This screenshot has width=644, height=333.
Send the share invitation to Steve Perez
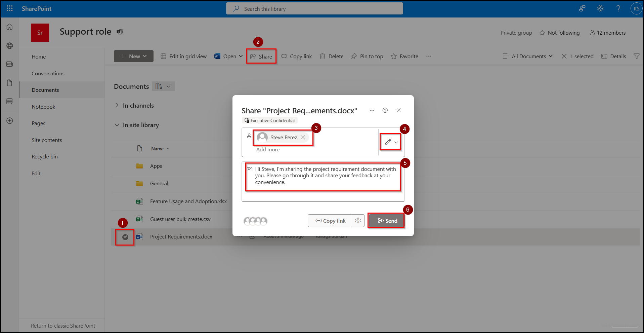(386, 221)
